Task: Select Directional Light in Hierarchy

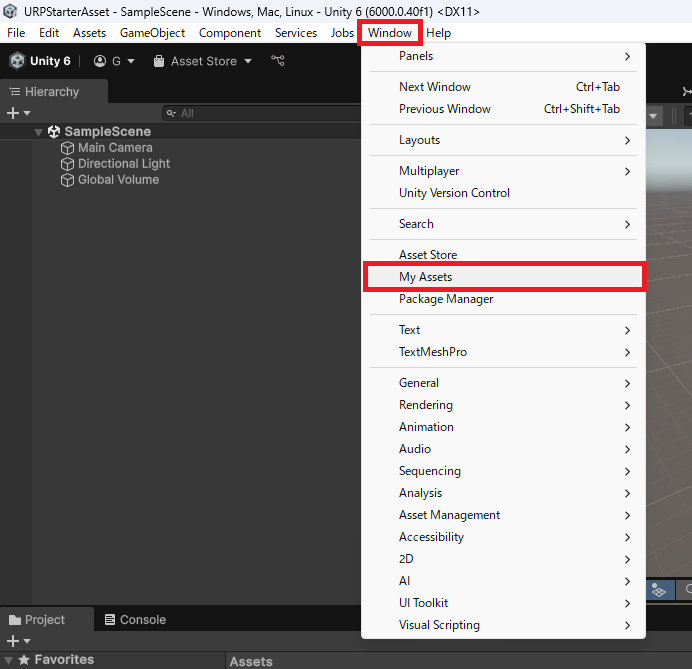Action: pyautogui.click(x=124, y=164)
